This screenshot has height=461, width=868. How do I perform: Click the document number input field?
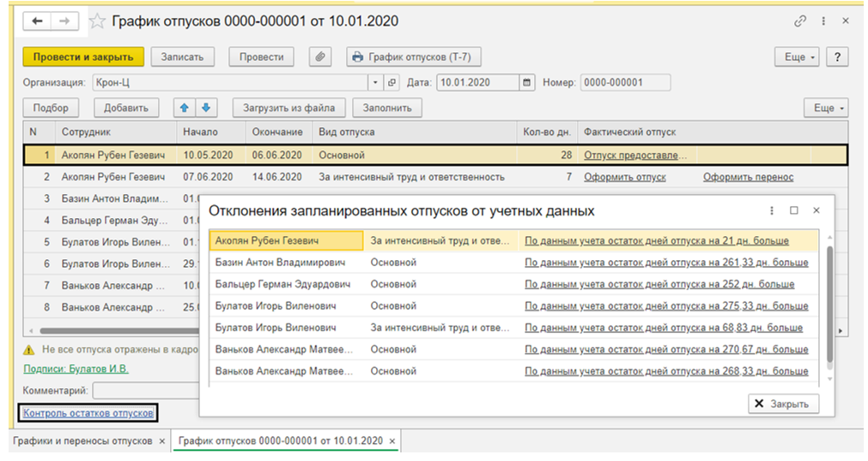[624, 82]
